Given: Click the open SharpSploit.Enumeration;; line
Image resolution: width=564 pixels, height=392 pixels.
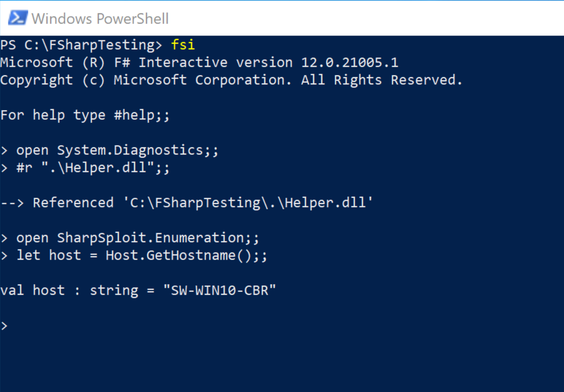Looking at the screenshot, I should point(138,238).
